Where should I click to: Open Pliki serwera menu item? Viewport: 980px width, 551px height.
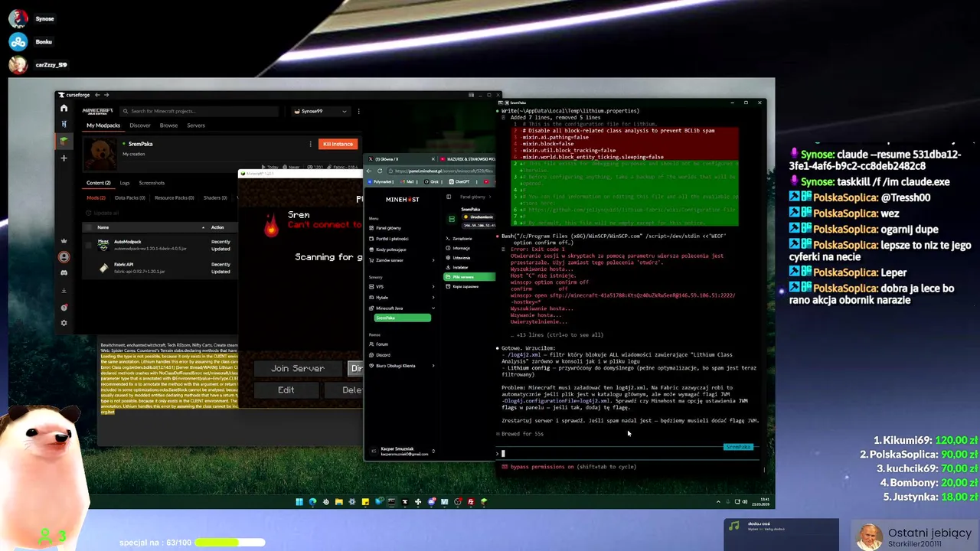pyautogui.click(x=469, y=276)
